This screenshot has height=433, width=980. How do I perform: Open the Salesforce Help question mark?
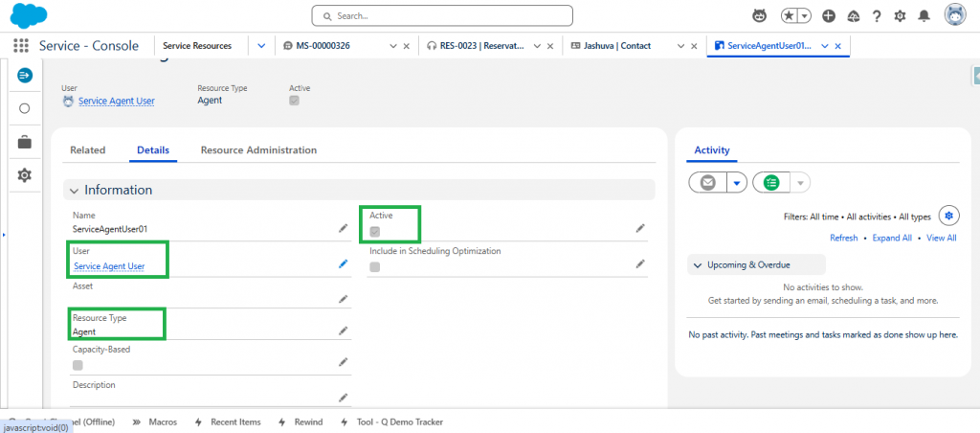point(877,16)
